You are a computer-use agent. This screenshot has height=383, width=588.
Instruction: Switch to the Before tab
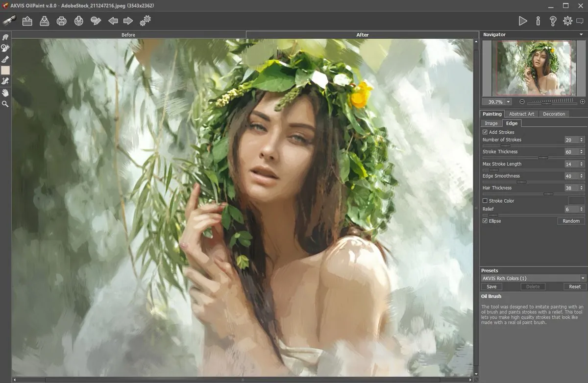tap(128, 35)
